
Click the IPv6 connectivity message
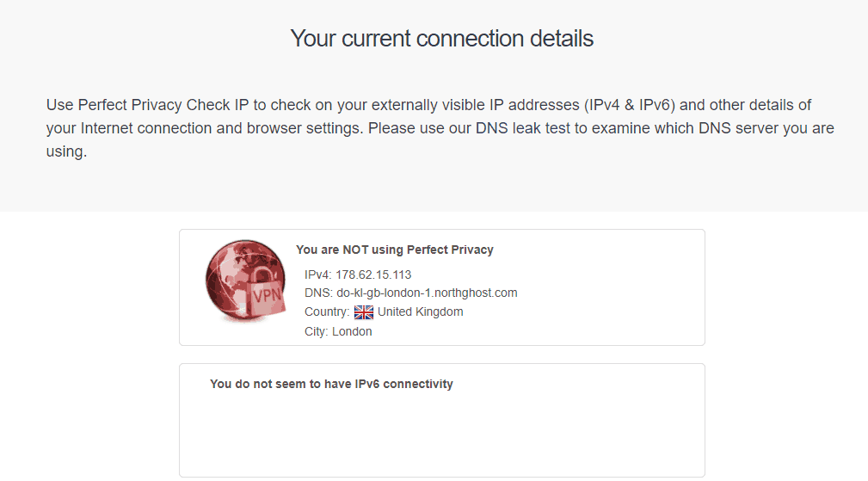coord(331,384)
